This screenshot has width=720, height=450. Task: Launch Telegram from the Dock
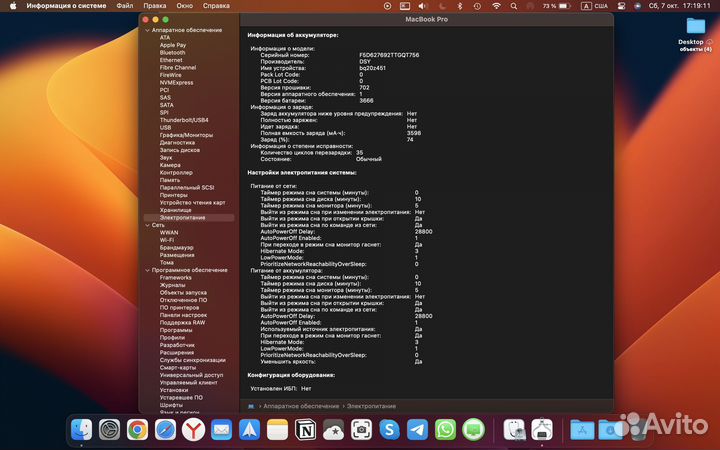pos(417,430)
